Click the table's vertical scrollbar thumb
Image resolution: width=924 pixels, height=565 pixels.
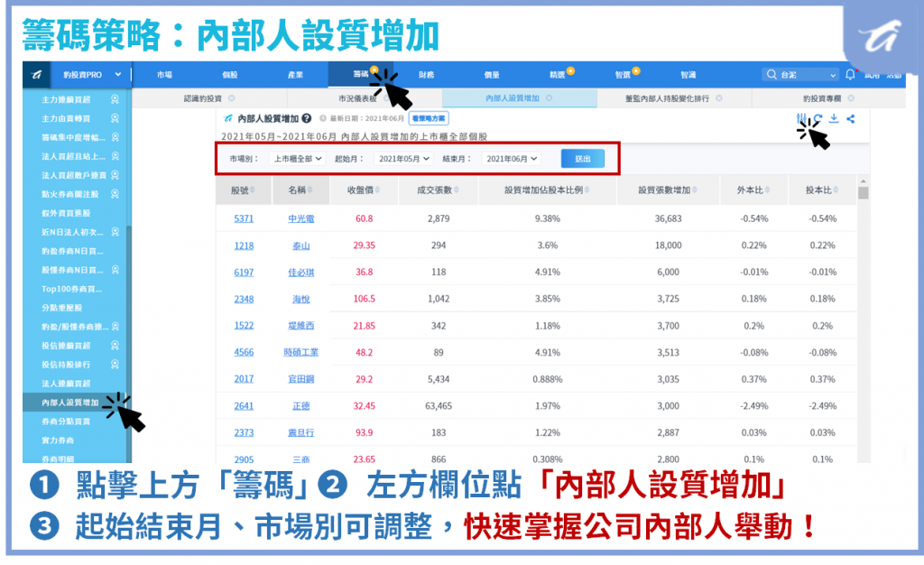pos(863,193)
